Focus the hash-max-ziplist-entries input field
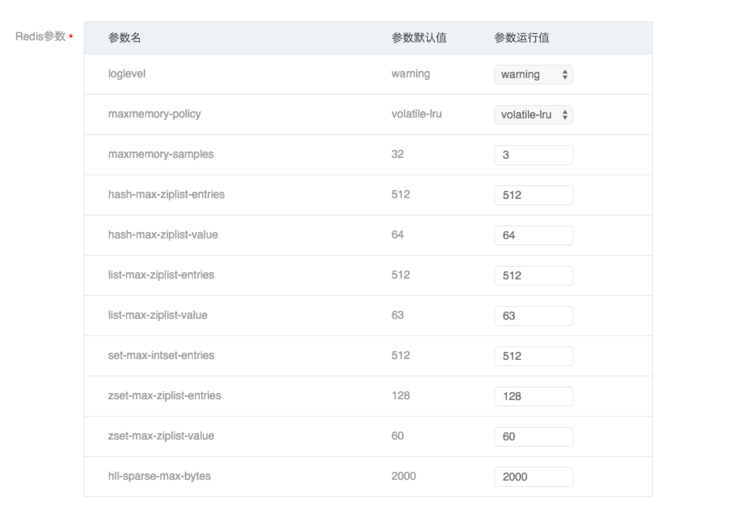This screenshot has height=520, width=750. coord(533,195)
